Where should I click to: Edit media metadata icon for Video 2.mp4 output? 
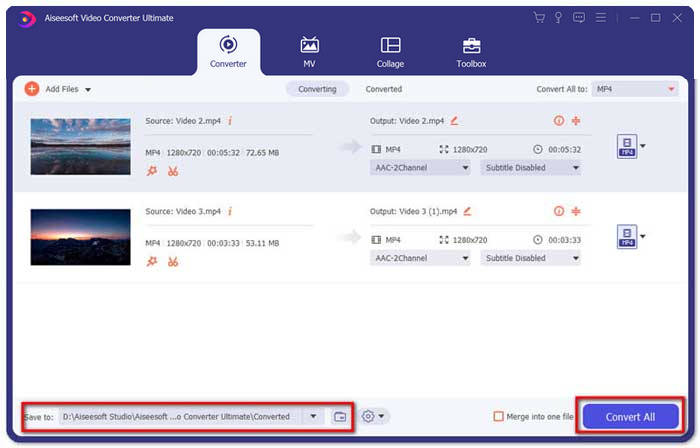coord(559,120)
